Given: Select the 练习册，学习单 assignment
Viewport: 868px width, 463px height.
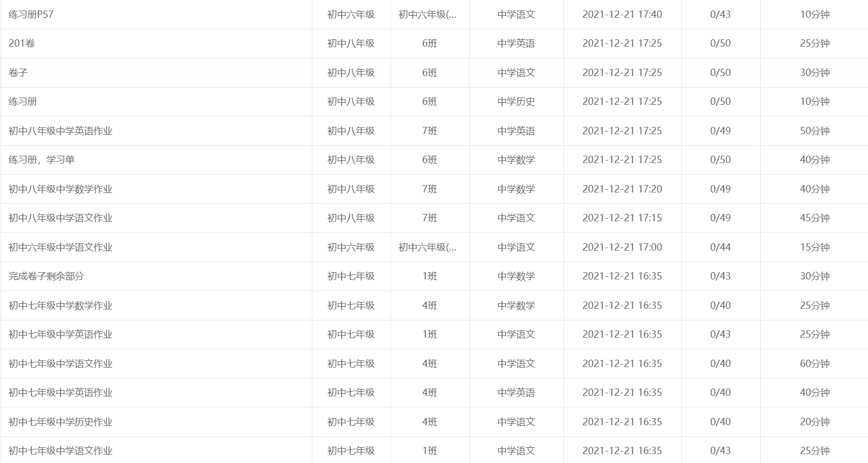Looking at the screenshot, I should point(41,160).
